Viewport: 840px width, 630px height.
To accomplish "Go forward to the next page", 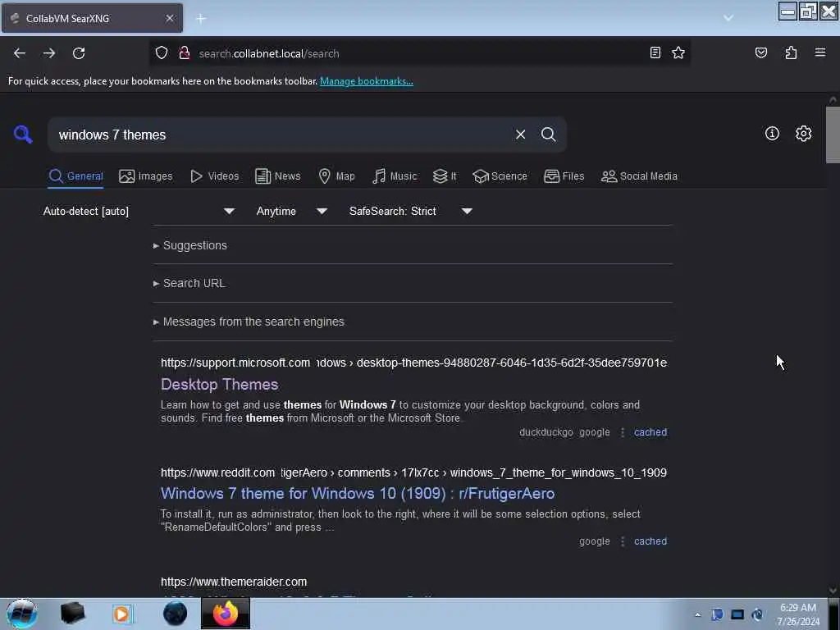I will (x=49, y=53).
